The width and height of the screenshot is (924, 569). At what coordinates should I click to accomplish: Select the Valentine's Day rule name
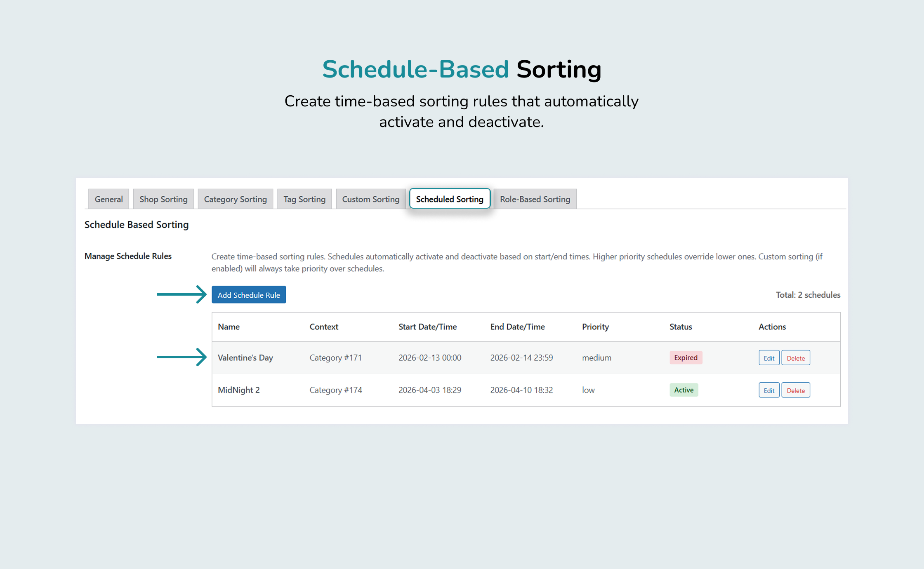coord(245,357)
